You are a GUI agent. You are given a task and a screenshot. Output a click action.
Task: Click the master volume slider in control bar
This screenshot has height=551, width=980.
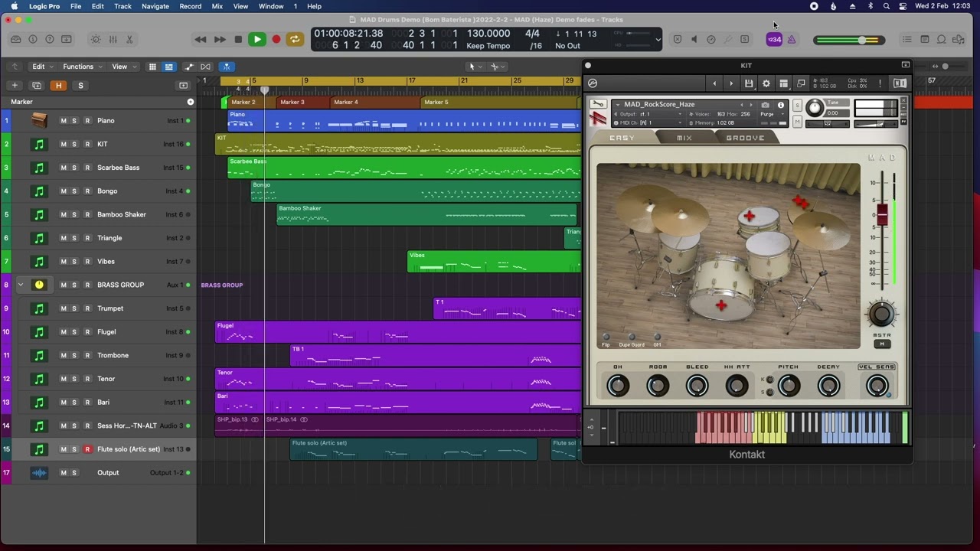(x=850, y=40)
